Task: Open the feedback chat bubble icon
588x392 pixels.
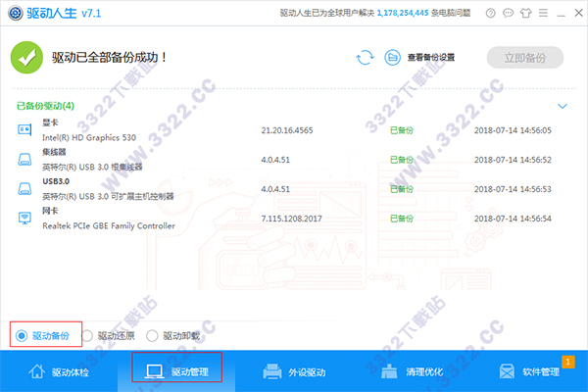Action: pyautogui.click(x=508, y=13)
